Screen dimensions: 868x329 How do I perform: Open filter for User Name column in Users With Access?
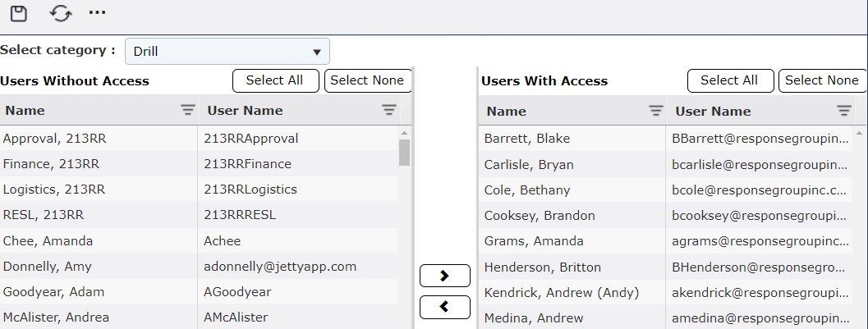pos(844,111)
